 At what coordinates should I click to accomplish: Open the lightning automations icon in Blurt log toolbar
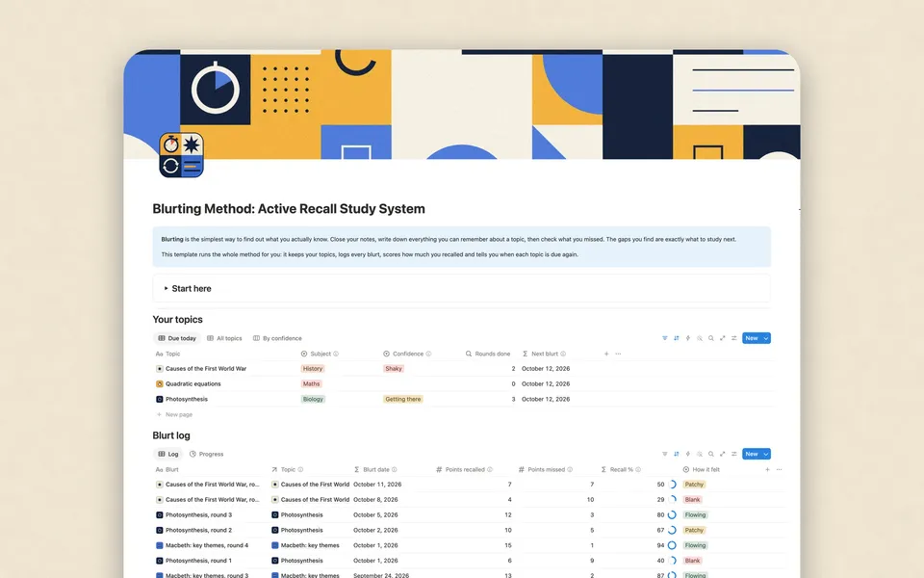pyautogui.click(x=687, y=454)
